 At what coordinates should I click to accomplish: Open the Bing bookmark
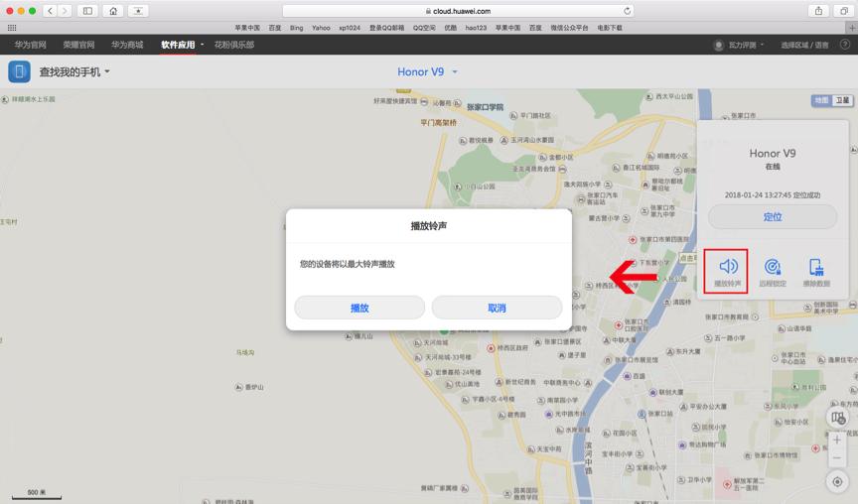[296, 28]
